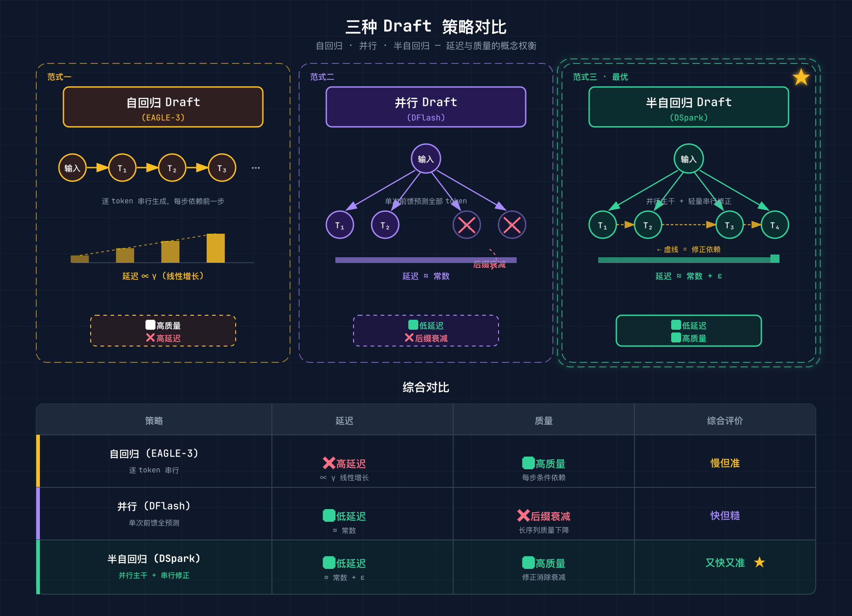The image size is (852, 616).
Task: Click the 并行主干 + 串行修正 text in the table
Action: point(154,575)
